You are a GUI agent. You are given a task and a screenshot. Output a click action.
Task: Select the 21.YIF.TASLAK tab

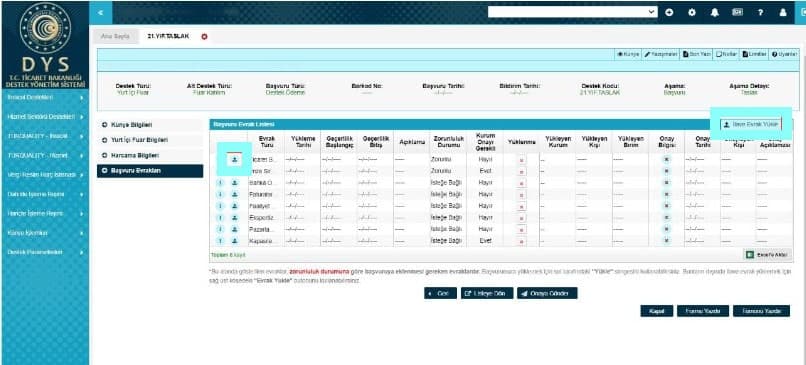168,36
